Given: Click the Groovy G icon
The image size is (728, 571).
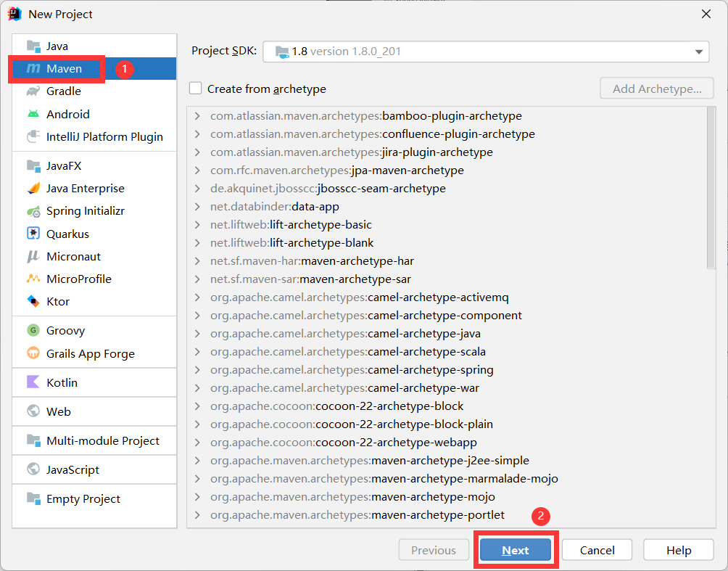Looking at the screenshot, I should tap(33, 330).
